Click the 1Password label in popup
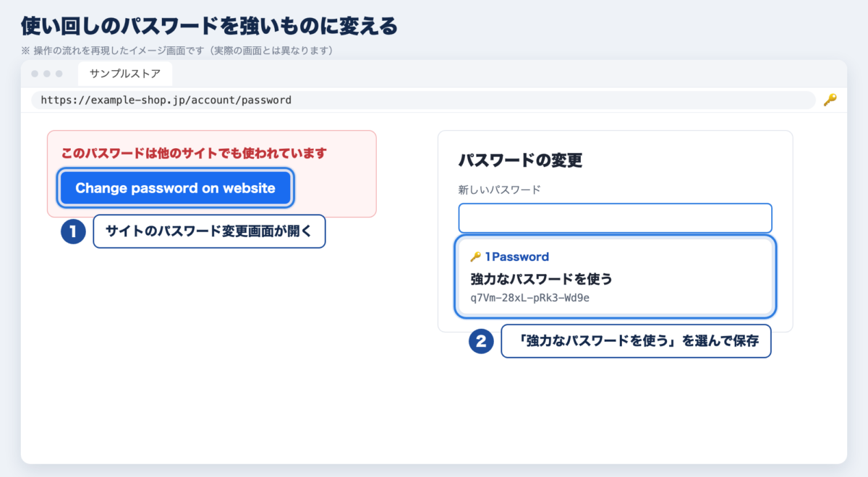Image resolution: width=868 pixels, height=477 pixels. 516,257
